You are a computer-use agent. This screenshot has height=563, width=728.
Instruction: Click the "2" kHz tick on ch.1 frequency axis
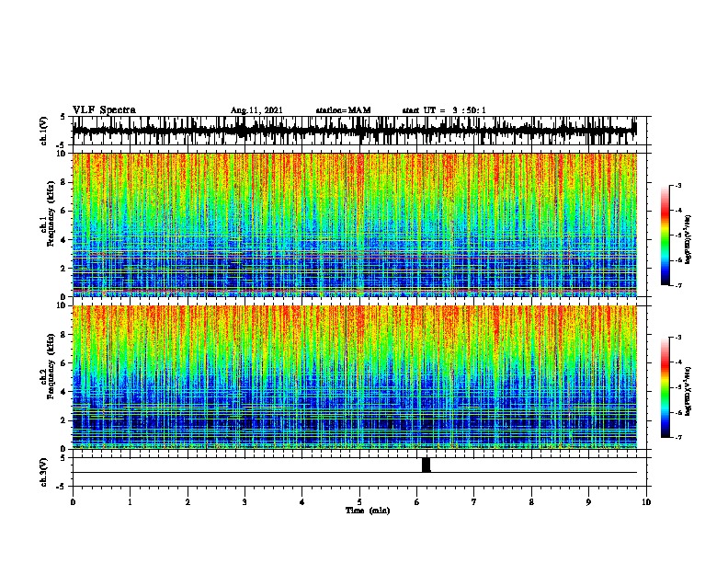[64, 268]
